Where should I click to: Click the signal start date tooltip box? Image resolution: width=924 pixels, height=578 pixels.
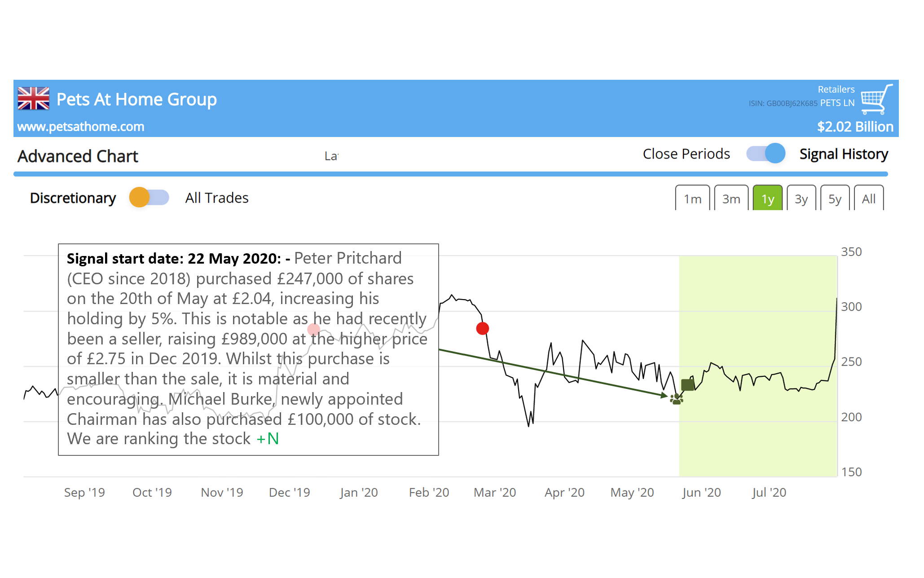click(248, 349)
